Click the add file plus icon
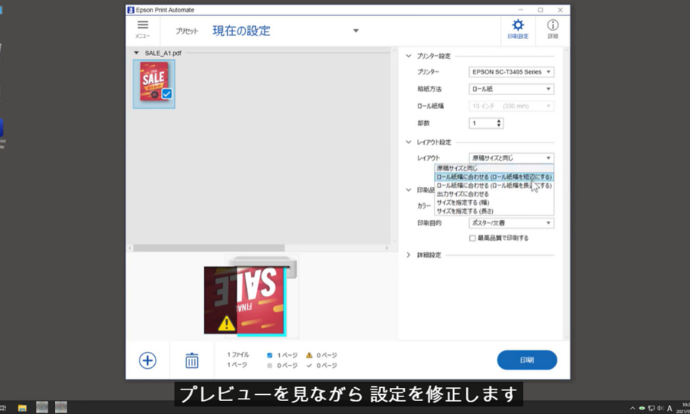Viewport: 690px width, 414px height. (x=147, y=360)
